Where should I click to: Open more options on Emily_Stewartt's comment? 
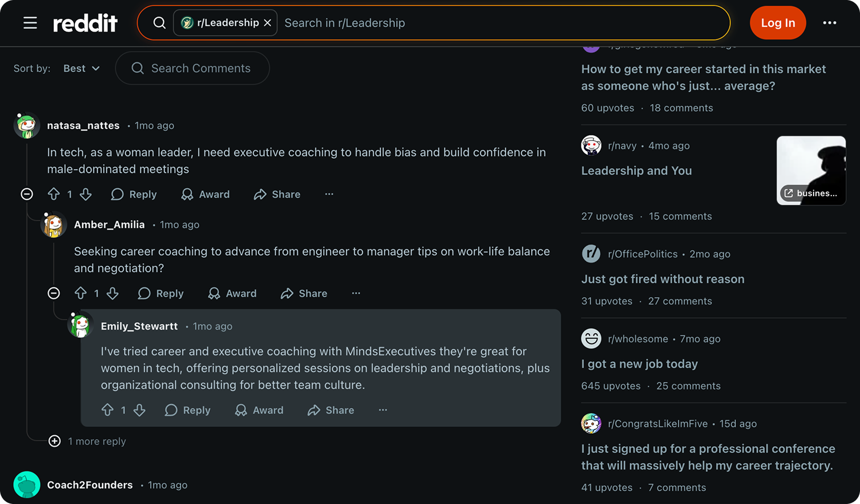(x=383, y=410)
